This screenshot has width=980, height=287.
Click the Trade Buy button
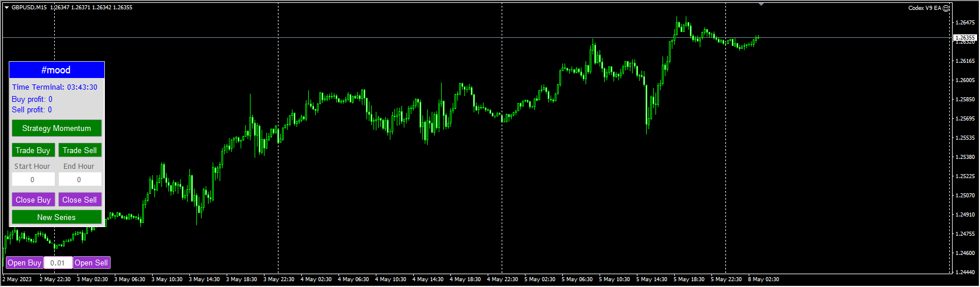point(33,150)
